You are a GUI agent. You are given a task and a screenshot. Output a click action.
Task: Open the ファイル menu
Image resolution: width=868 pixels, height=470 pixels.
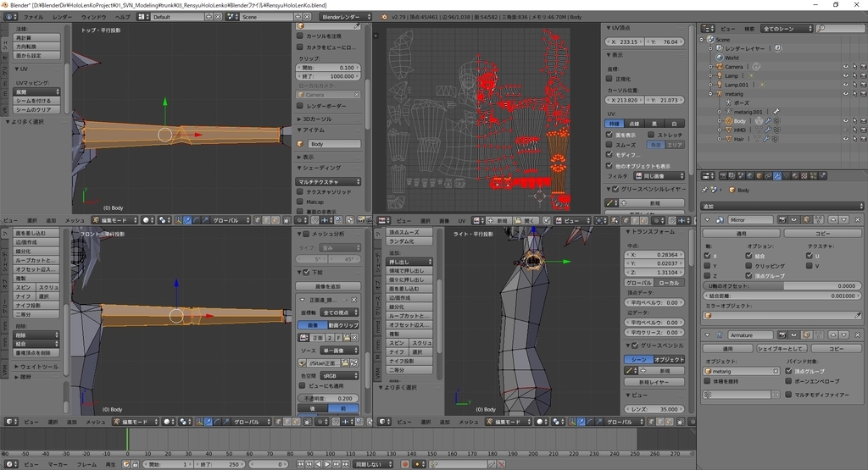33,17
